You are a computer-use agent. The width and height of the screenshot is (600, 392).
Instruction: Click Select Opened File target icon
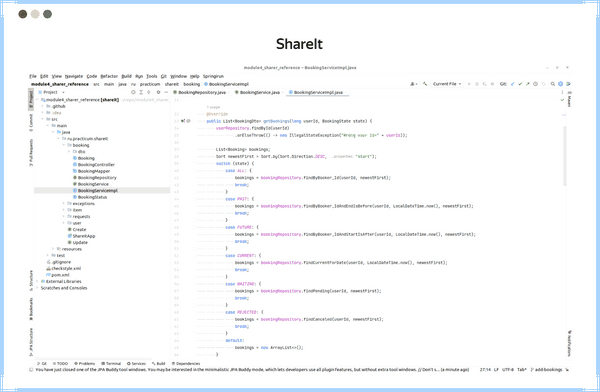coord(133,92)
